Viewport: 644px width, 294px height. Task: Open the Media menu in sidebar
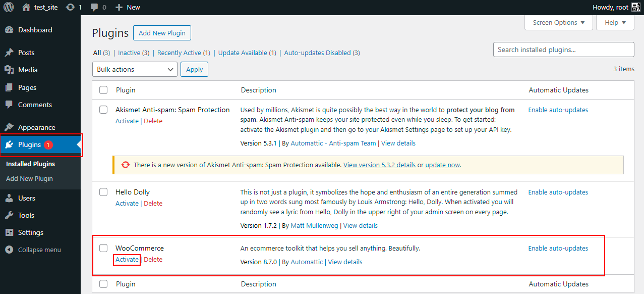coord(28,70)
